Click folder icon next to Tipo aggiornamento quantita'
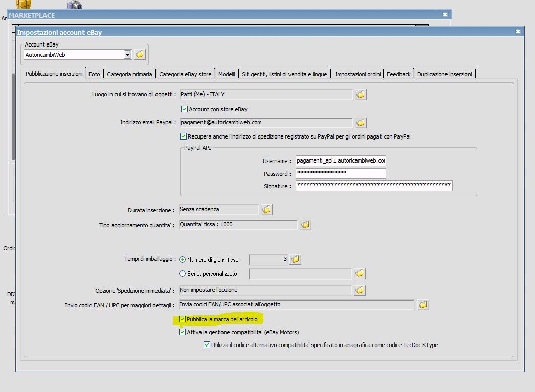The image size is (535, 392). (305, 225)
